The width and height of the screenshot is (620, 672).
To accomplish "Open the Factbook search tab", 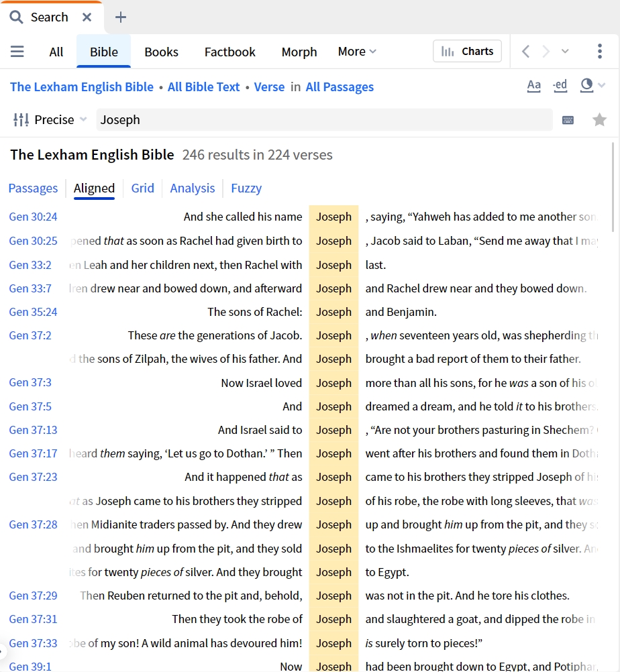I will coord(230,52).
